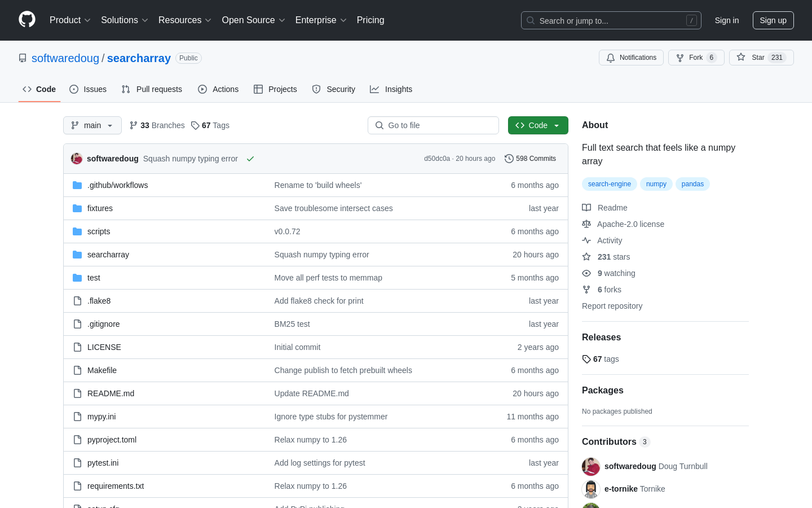This screenshot has height=508, width=812.
Task: Expand the Enterprise dropdown
Action: coord(321,20)
